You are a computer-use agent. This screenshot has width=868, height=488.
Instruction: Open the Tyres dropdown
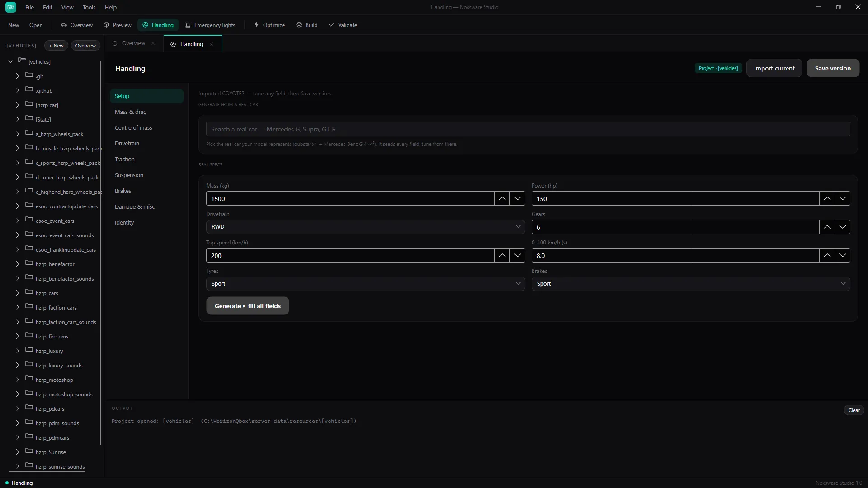click(365, 284)
